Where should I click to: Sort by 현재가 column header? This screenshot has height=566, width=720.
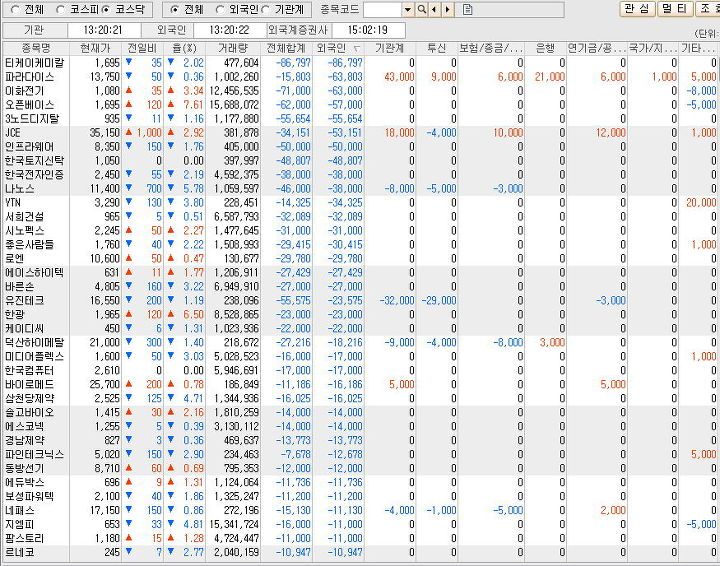click(95, 48)
